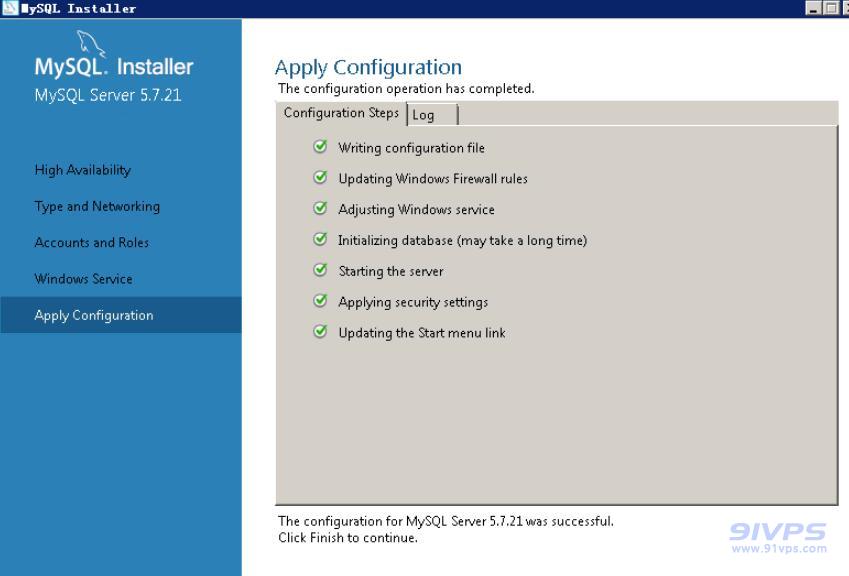
Task: Click the MySQL dolphin logo in sidebar
Action: (x=90, y=43)
